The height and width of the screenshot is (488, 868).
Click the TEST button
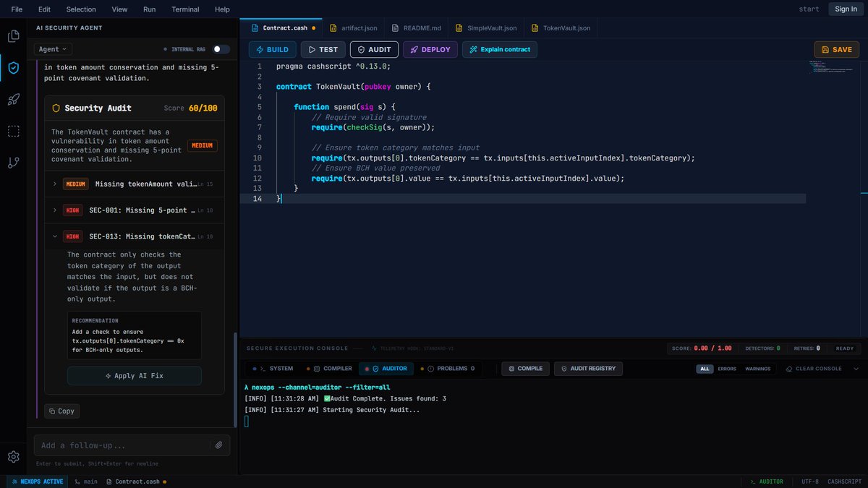(323, 50)
